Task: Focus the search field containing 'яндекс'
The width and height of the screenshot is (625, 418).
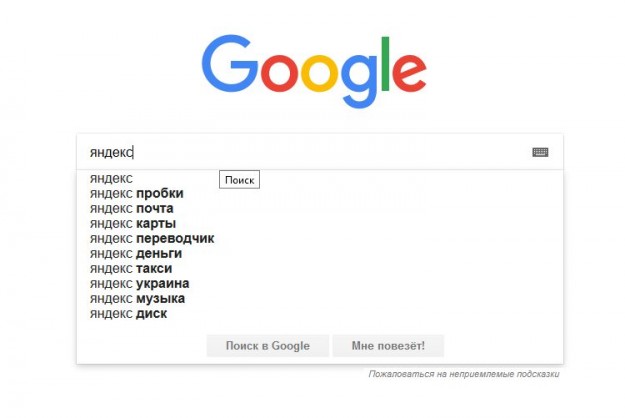Action: tap(300, 152)
